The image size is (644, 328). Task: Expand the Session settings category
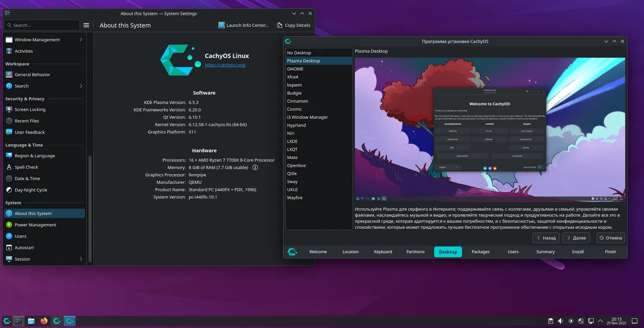(44, 259)
